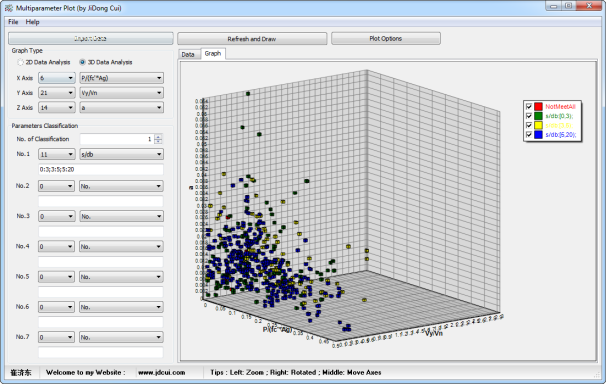Click the No.4 range text field
This screenshot has height=384, width=606.
click(100, 262)
